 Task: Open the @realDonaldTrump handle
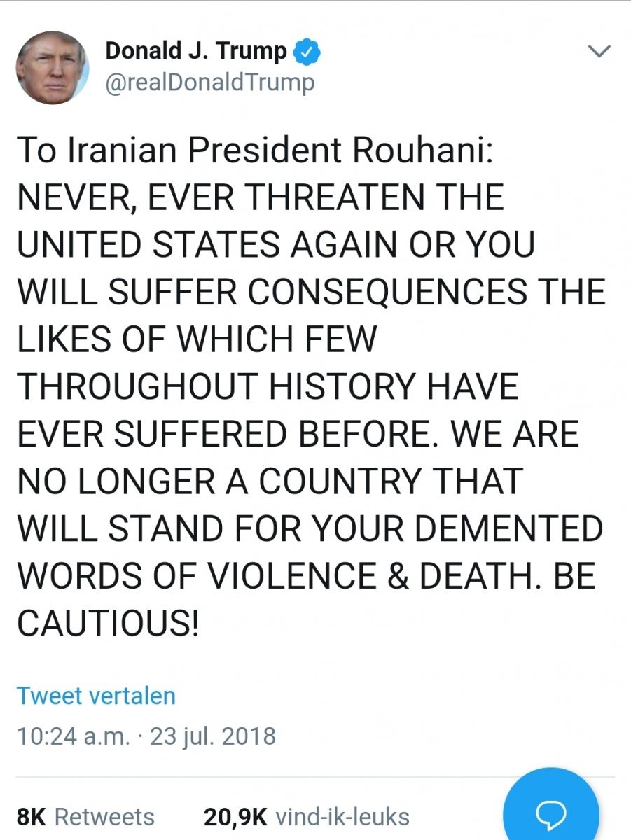click(x=209, y=83)
